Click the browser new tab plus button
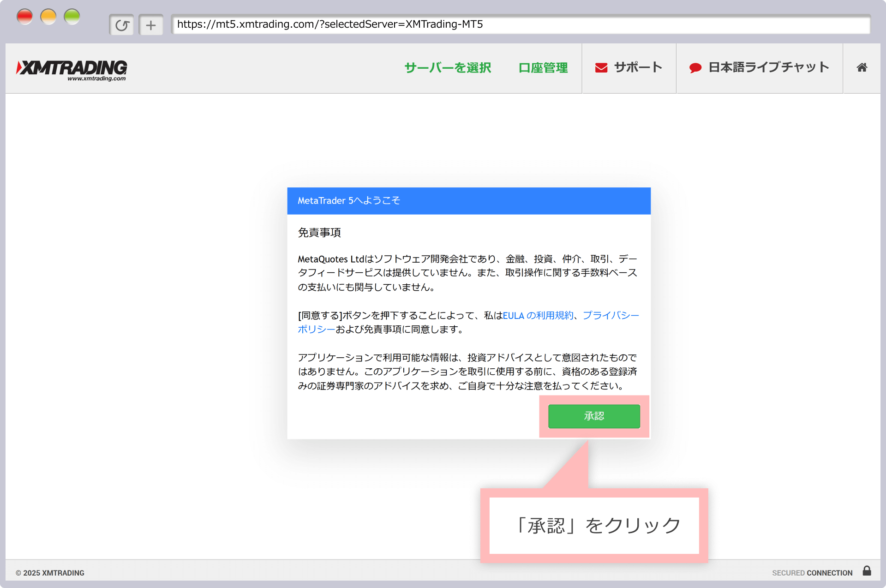This screenshot has width=886, height=588. coord(151,25)
